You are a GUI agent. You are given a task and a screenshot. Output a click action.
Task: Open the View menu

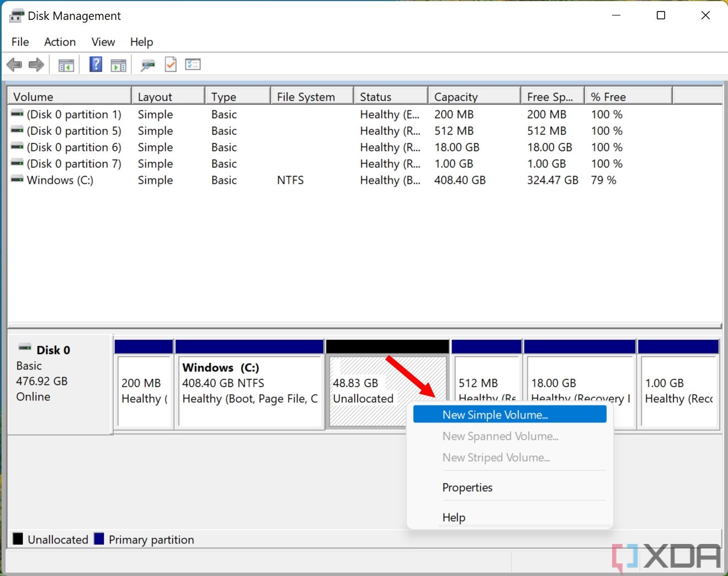point(103,41)
